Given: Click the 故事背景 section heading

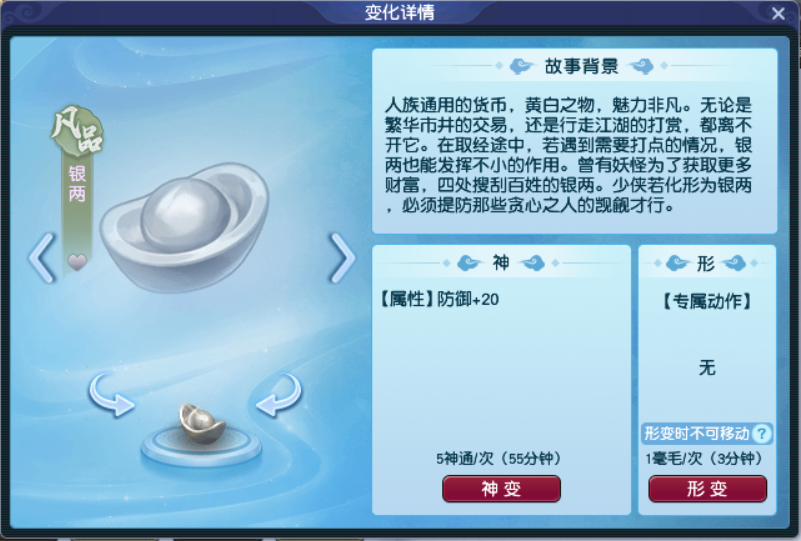Looking at the screenshot, I should [x=582, y=66].
